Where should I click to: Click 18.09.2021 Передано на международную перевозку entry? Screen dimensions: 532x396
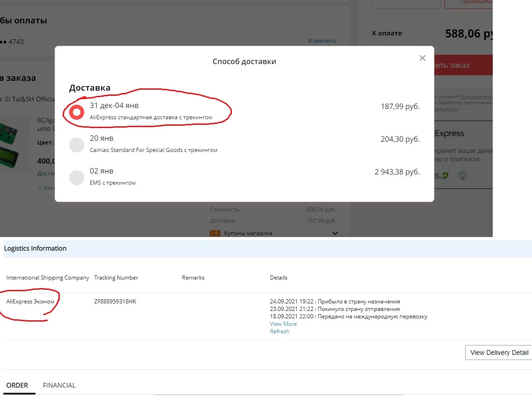[x=348, y=316]
